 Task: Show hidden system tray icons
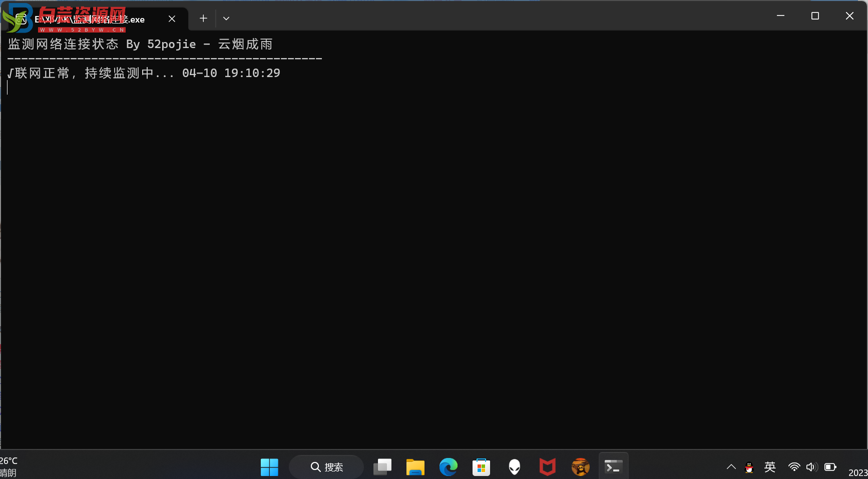[x=731, y=467]
